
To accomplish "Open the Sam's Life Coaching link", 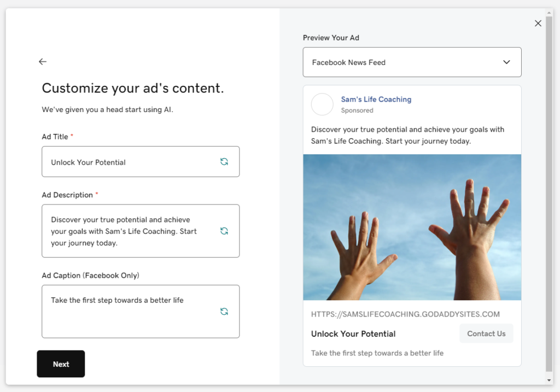I will (376, 100).
